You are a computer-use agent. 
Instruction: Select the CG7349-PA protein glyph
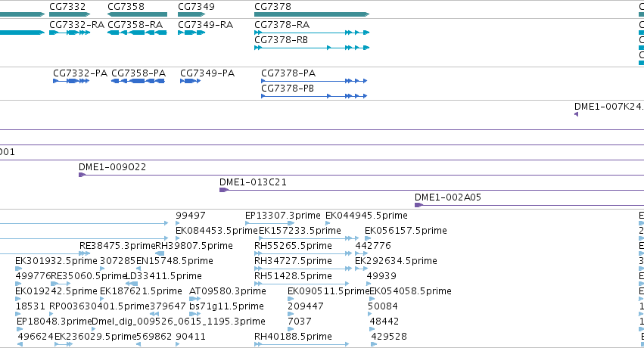190,81
